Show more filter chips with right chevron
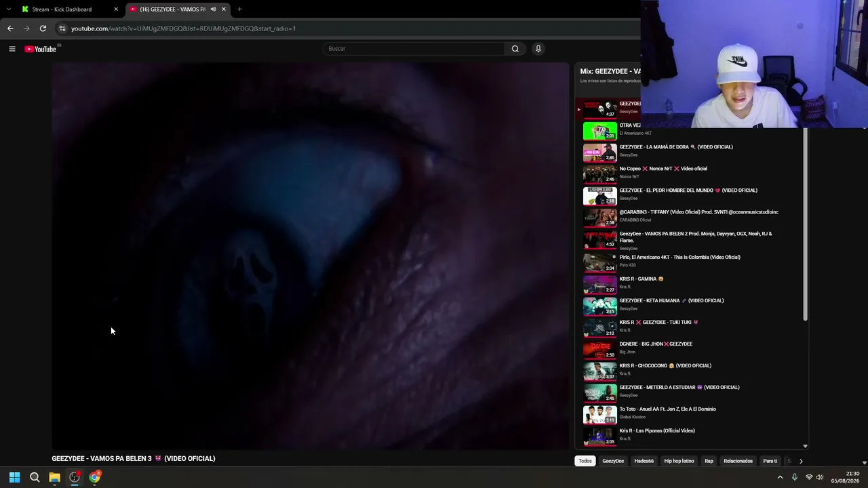This screenshot has height=488, width=868. 801,461
